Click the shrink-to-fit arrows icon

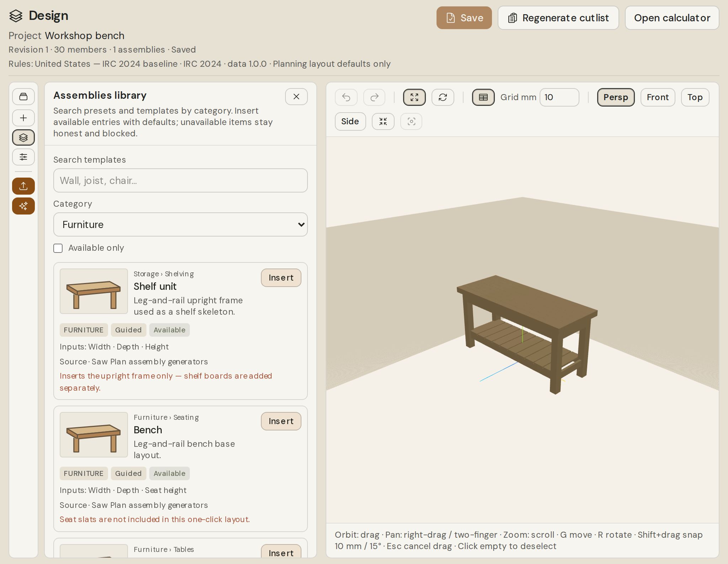[x=383, y=121]
